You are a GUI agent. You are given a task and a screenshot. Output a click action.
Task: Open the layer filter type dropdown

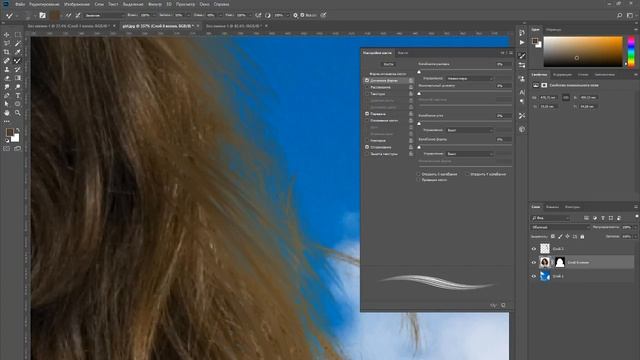pyautogui.click(x=551, y=218)
